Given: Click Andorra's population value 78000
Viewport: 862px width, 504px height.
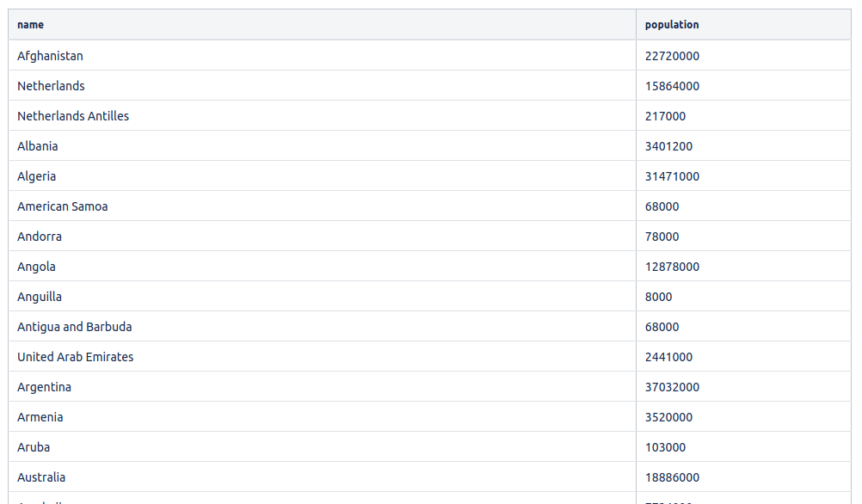Looking at the screenshot, I should pyautogui.click(x=662, y=237).
